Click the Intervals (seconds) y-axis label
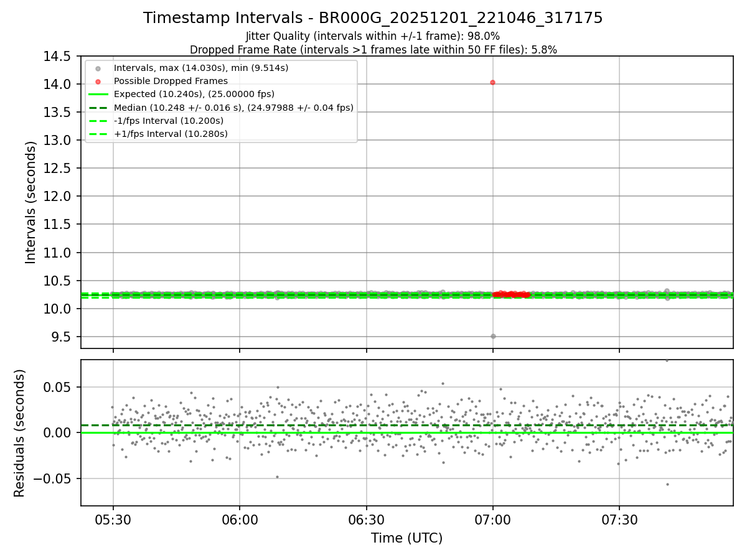 31,202
